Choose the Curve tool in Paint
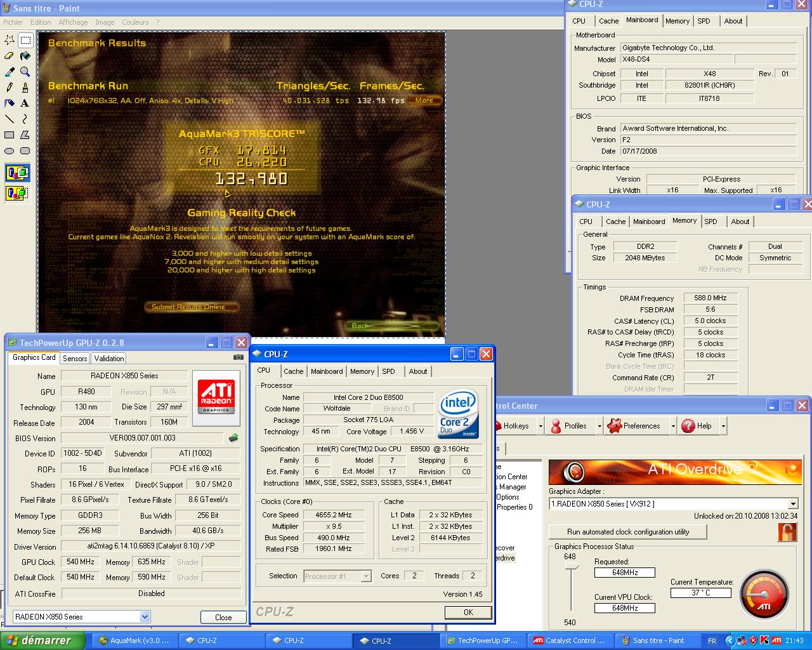 tap(25, 119)
